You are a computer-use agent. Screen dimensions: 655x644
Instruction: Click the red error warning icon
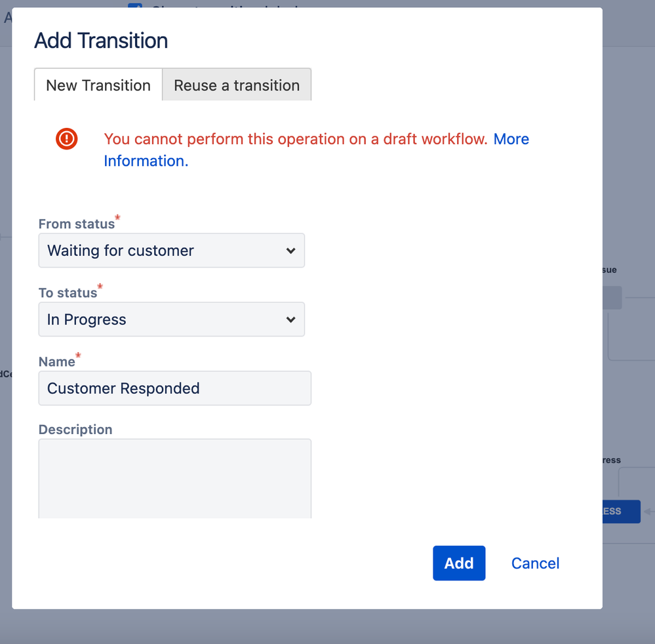point(66,139)
